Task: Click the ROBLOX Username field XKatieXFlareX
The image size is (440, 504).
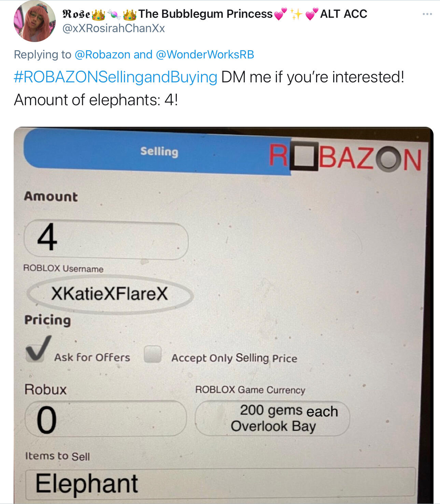Action: coord(110,294)
